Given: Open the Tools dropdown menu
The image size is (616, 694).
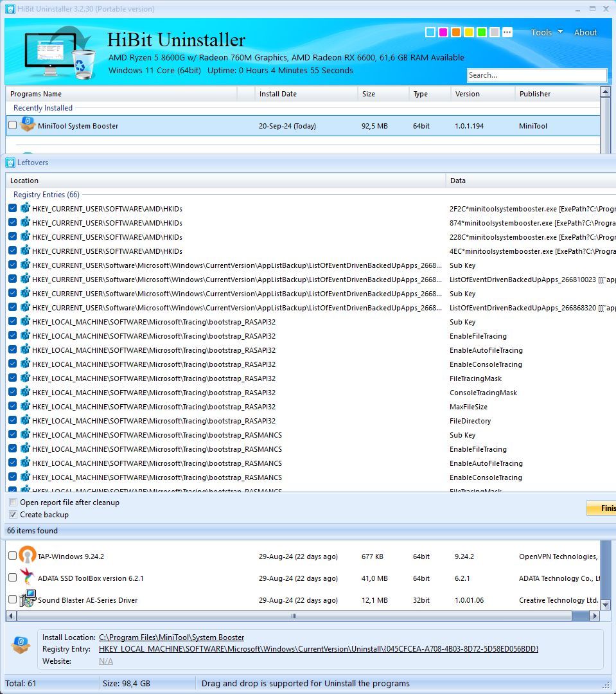Looking at the screenshot, I should (547, 32).
